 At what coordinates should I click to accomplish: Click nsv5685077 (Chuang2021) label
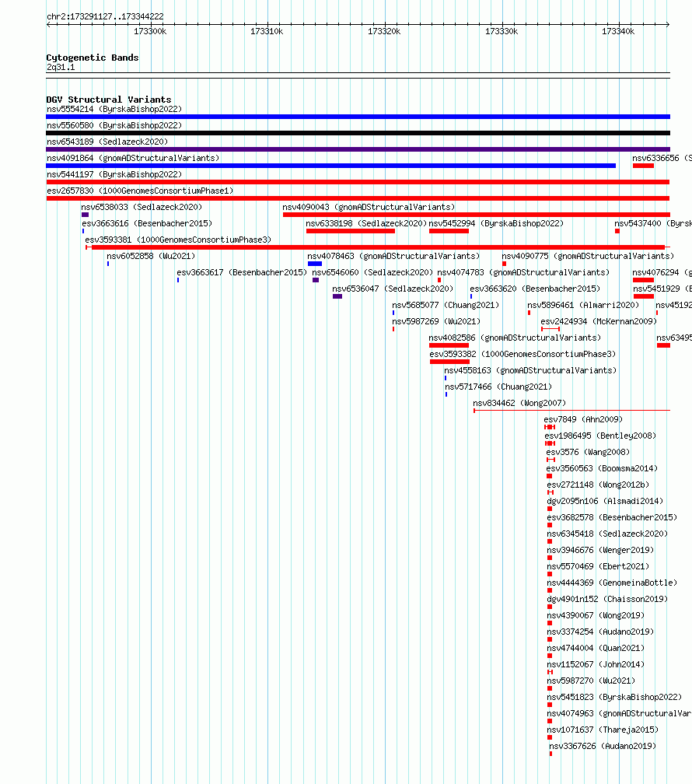[446, 305]
